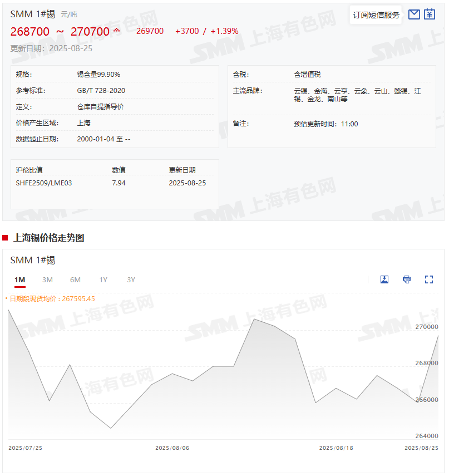Image resolution: width=449 pixels, height=476 pixels.
Task: Click the SMM 1#锡 page title
Action: click(33, 14)
